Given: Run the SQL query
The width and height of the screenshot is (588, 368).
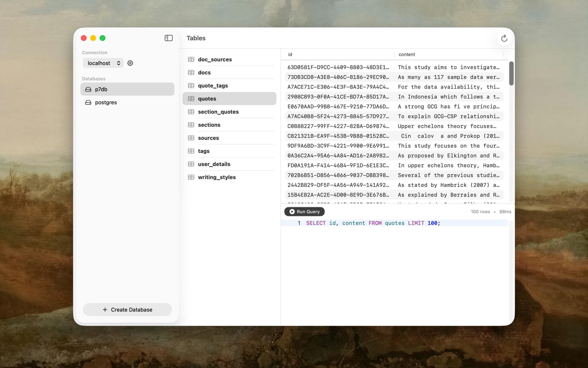Looking at the screenshot, I should 304,212.
